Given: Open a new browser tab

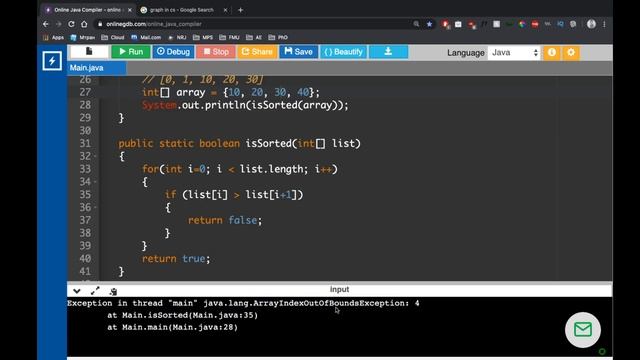Looking at the screenshot, I should (x=240, y=10).
